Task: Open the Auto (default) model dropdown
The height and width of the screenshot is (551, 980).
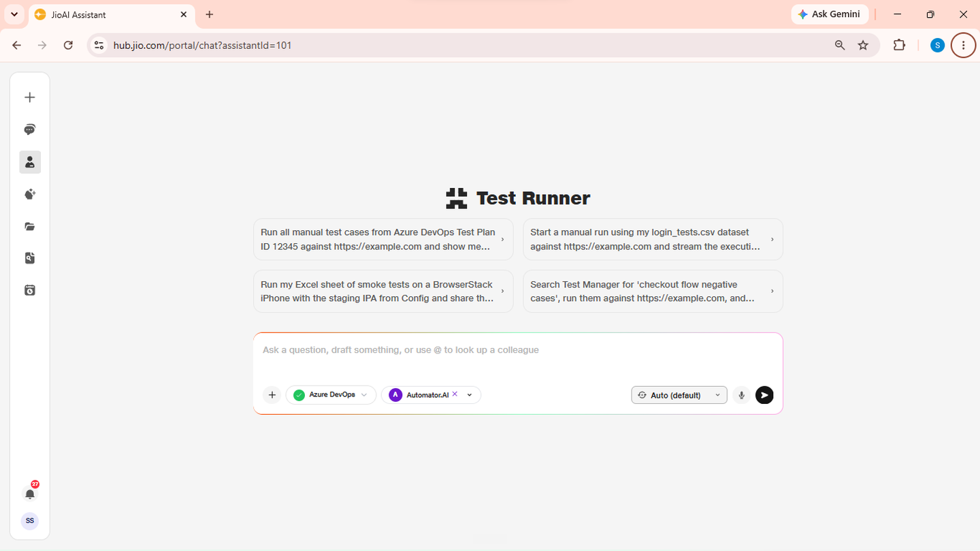Action: point(679,395)
